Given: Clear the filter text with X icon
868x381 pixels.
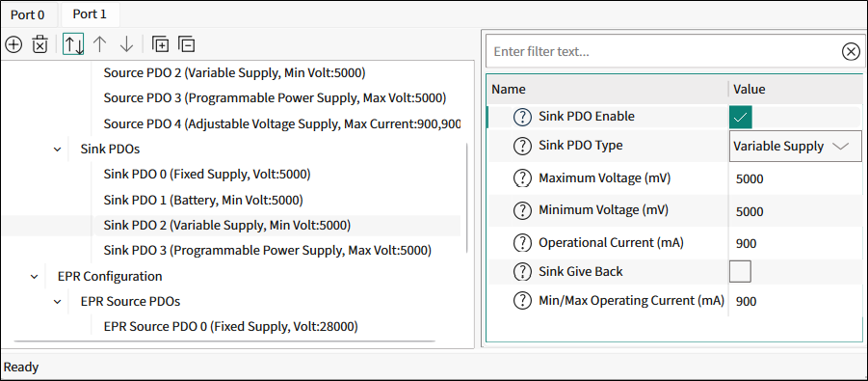Looking at the screenshot, I should click(x=851, y=51).
